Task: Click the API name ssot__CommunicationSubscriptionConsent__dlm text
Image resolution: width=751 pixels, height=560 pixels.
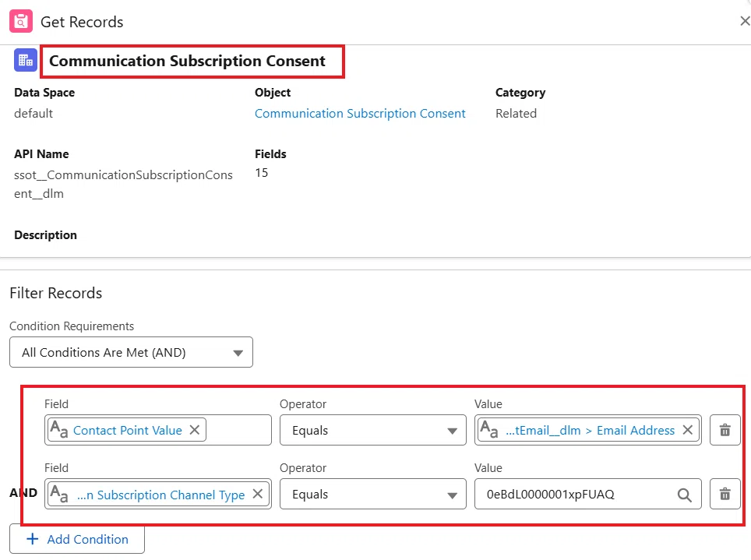Action: point(123,184)
